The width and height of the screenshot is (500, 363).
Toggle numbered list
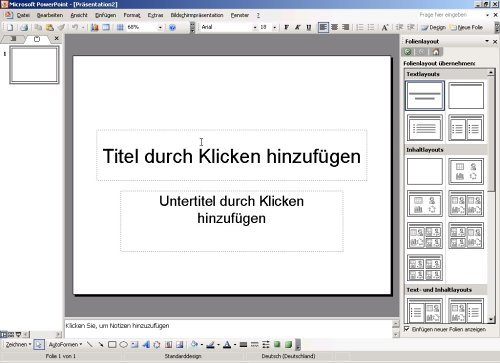coord(360,27)
